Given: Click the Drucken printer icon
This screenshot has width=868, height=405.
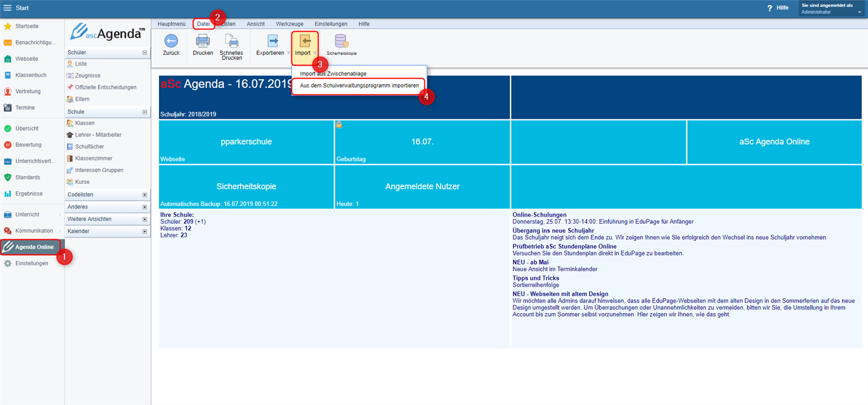Looking at the screenshot, I should click(203, 41).
